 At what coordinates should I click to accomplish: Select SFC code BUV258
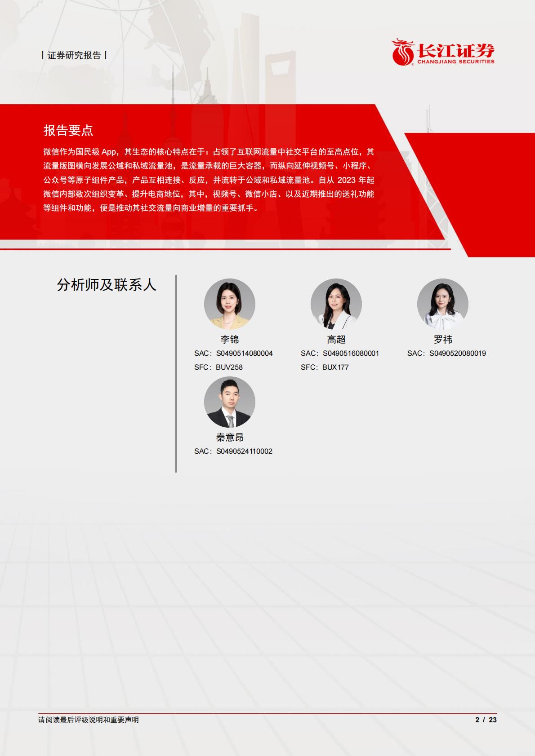229,367
